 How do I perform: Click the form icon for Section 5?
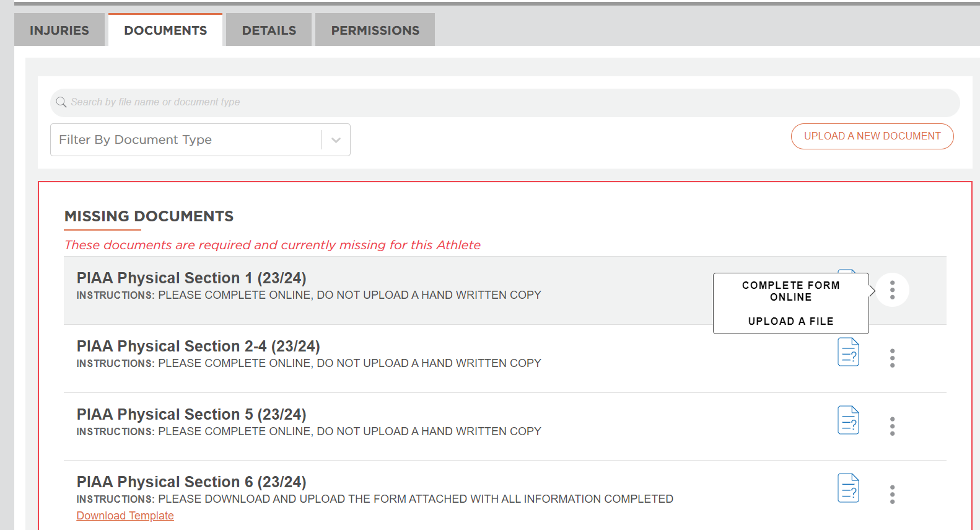(849, 420)
